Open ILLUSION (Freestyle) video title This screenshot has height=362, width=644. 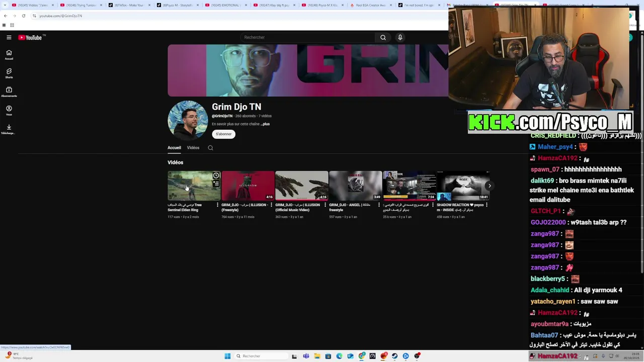245,207
